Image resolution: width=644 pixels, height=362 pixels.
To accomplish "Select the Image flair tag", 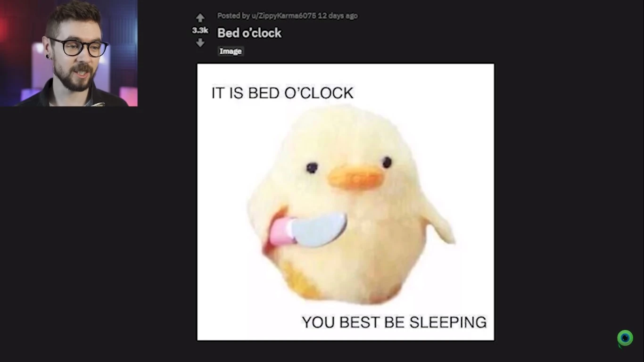I will (231, 51).
